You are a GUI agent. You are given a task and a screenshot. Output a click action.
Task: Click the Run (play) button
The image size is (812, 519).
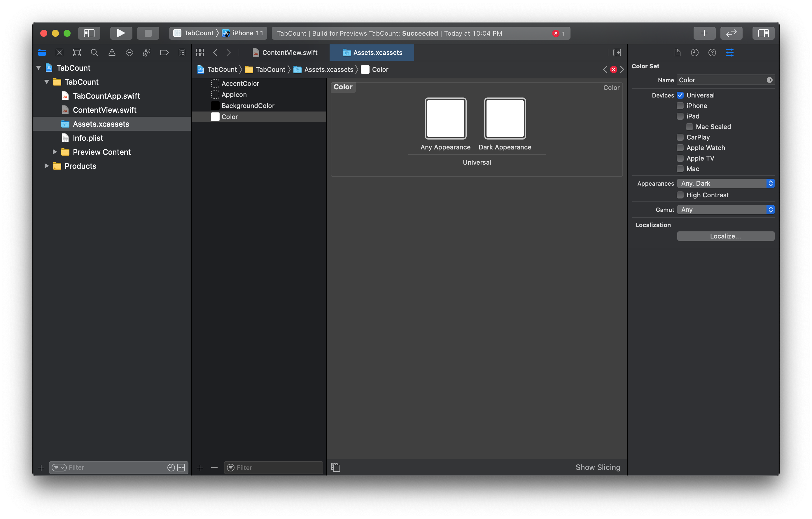[121, 33]
